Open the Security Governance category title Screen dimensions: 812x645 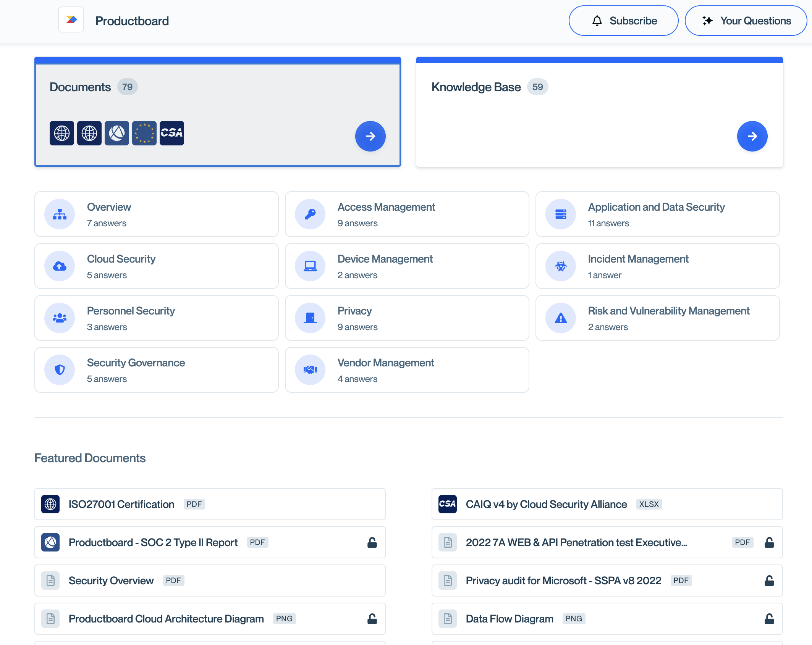pos(136,363)
